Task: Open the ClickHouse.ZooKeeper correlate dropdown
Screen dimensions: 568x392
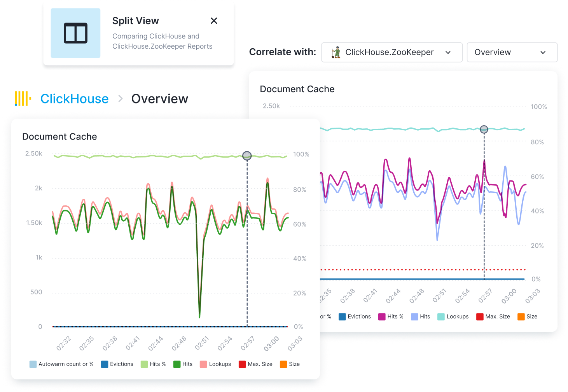Action: 392,52
